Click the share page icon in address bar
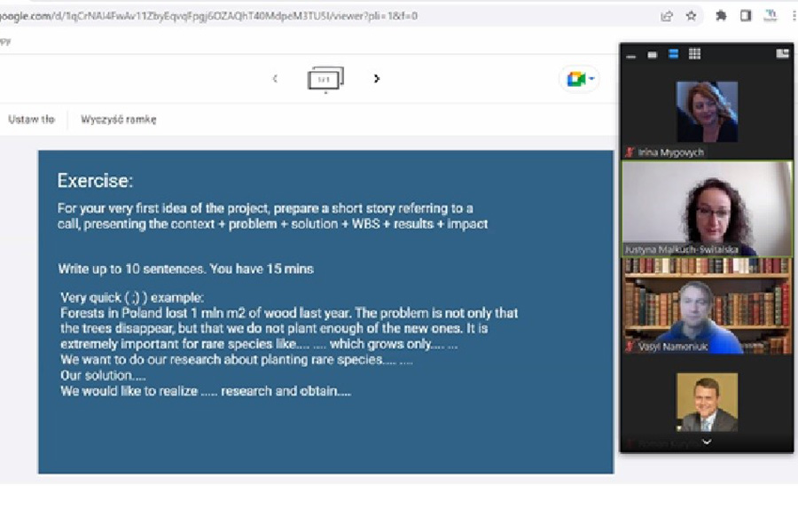798x532 pixels. (667, 16)
